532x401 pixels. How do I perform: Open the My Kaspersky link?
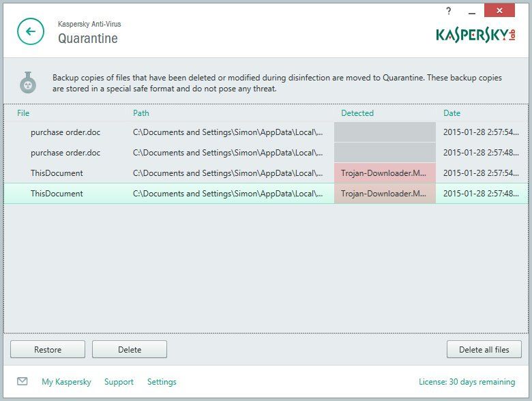tap(67, 382)
